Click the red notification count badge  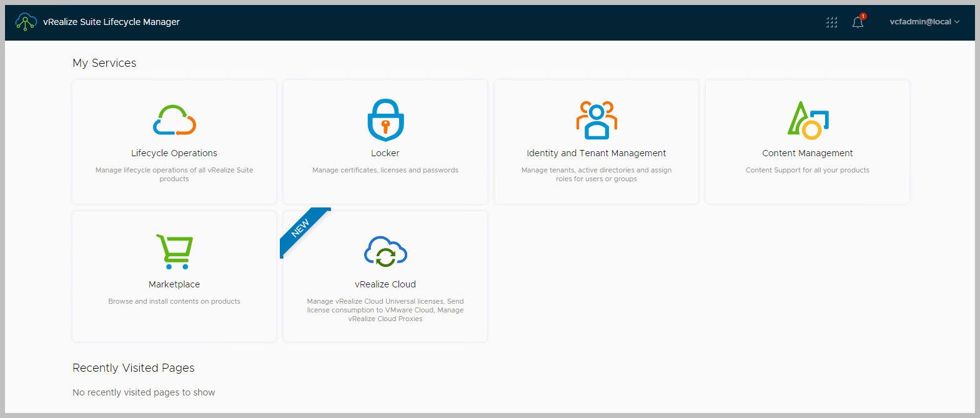pyautogui.click(x=863, y=16)
